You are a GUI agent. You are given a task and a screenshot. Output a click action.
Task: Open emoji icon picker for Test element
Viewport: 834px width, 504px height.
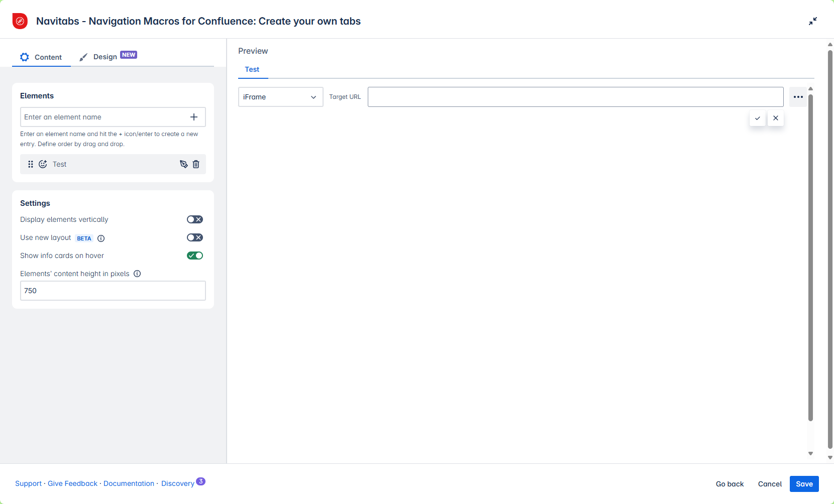pos(43,164)
